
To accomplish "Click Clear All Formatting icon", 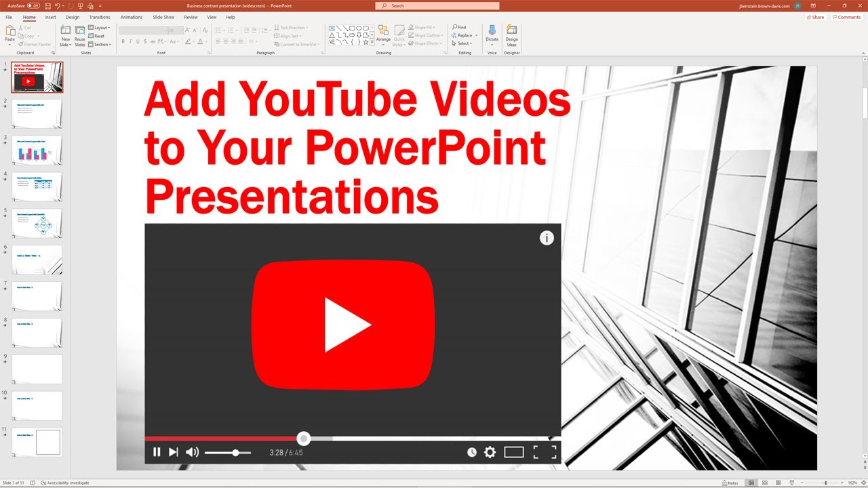I will coord(205,30).
